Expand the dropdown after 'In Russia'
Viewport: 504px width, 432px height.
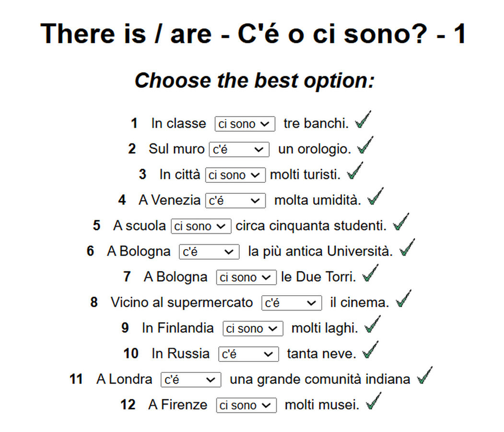pos(248,354)
